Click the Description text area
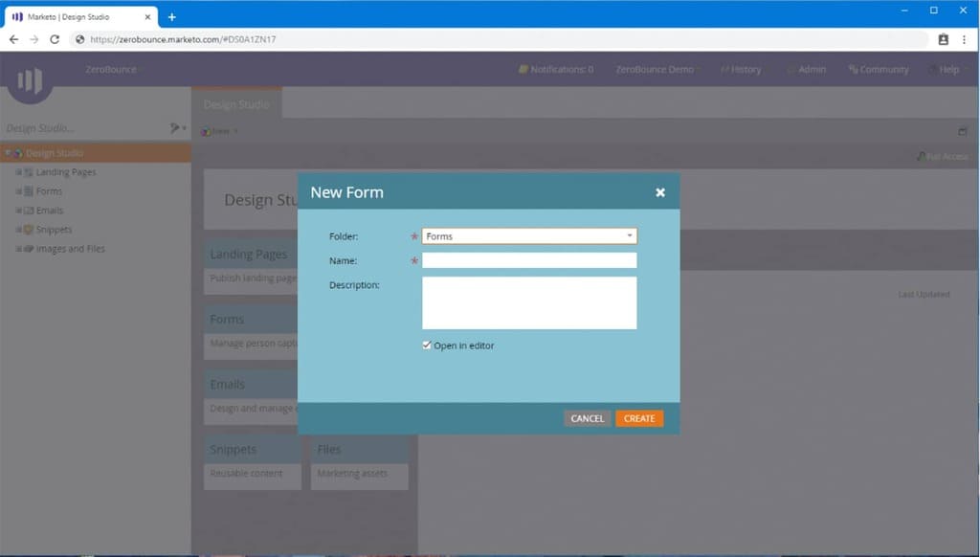The image size is (980, 557). click(529, 302)
